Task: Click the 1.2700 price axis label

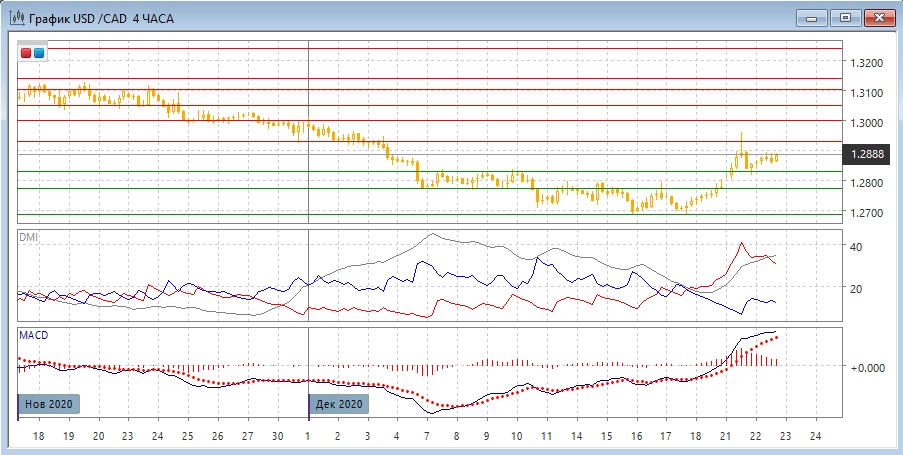Action: (866, 213)
